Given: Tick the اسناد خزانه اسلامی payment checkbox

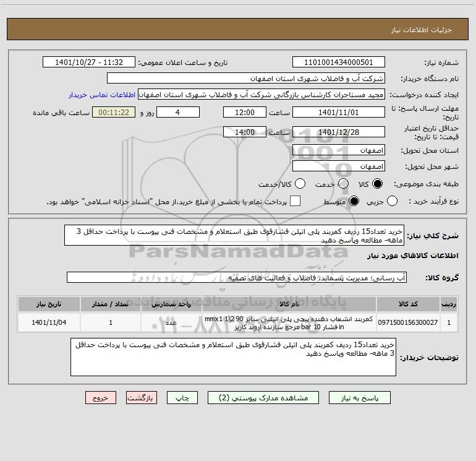Looking at the screenshot, I should (x=295, y=201).
